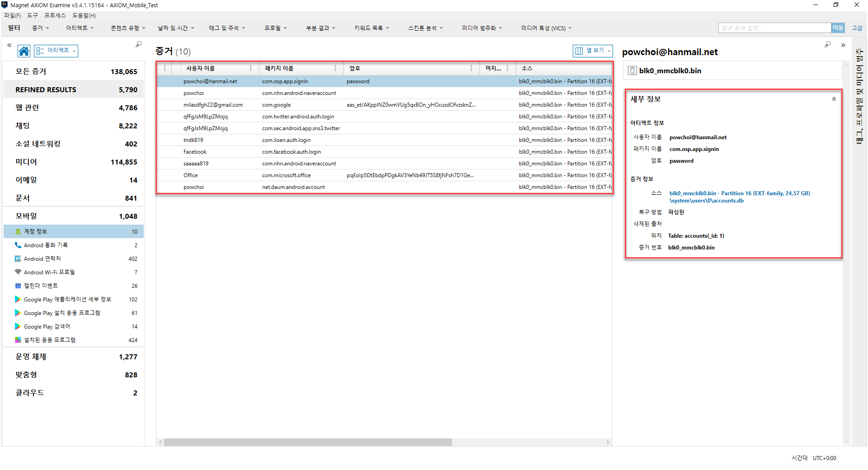Click the blk0_mmcblk0.bin file icon in details header
This screenshot has width=868, height=470.
tap(632, 70)
